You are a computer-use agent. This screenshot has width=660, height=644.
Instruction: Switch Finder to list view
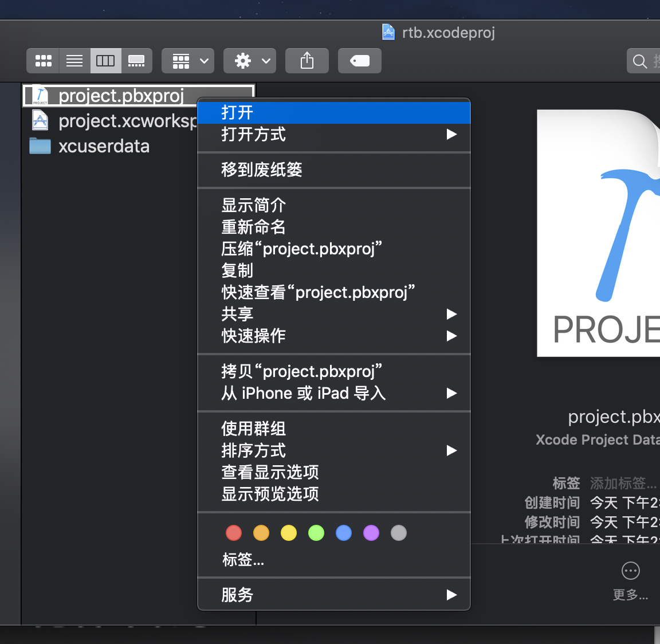pos(74,61)
